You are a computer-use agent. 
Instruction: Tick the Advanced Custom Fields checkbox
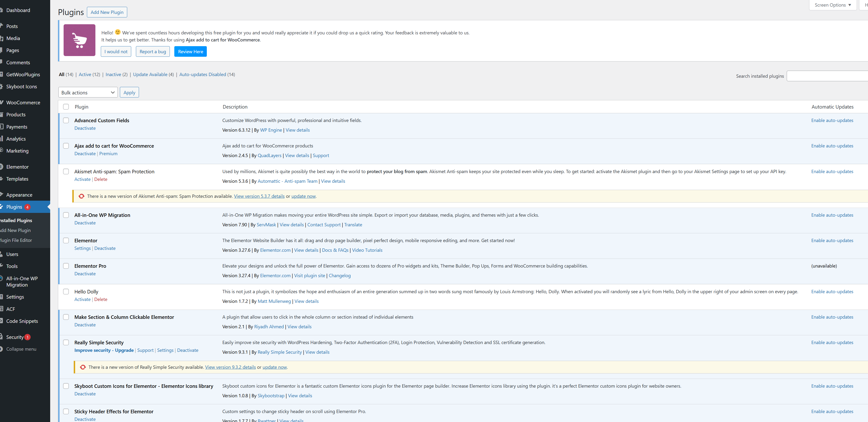coord(66,120)
